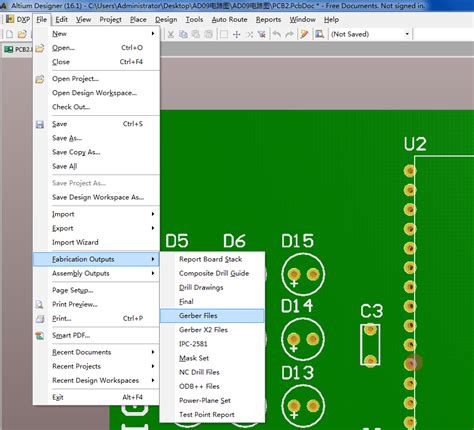Open the Reports menu
The height and width of the screenshot is (430, 474).
pyautogui.click(x=268, y=20)
